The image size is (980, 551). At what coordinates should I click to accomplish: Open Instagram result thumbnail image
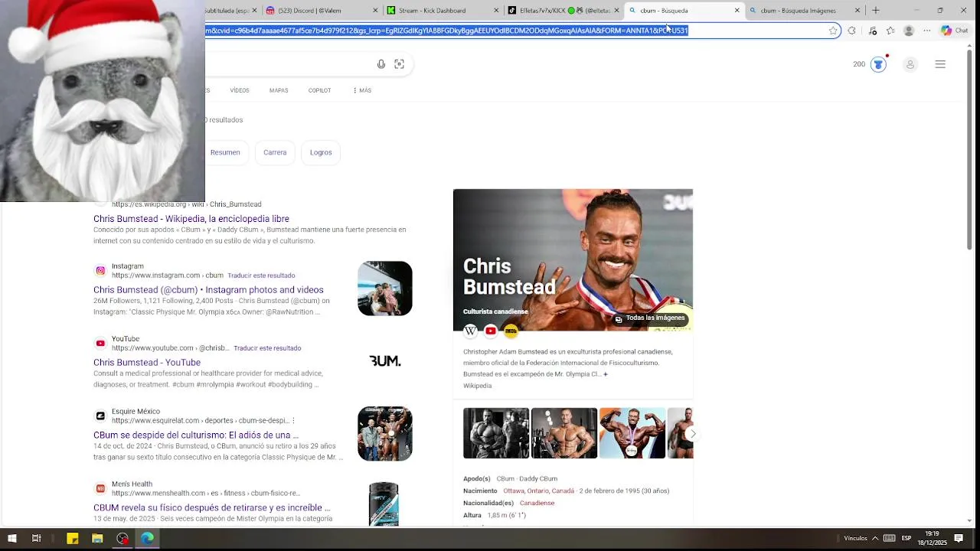coord(384,289)
